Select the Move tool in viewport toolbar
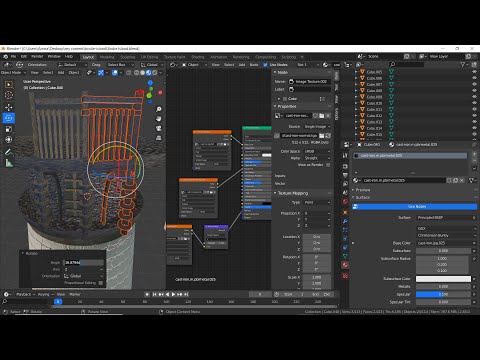480x360 pixels. 9,107
